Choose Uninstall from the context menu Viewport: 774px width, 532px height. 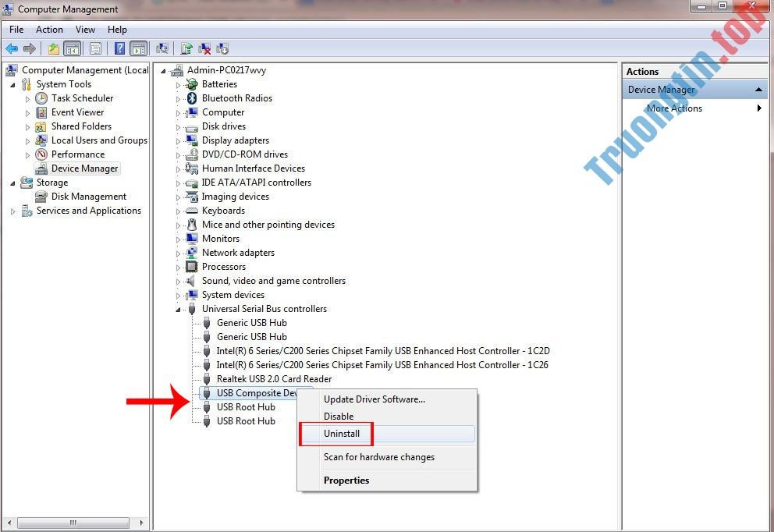[342, 434]
